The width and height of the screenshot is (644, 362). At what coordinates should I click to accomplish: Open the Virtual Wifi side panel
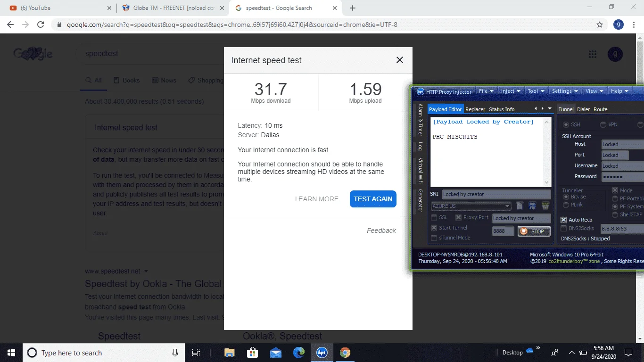coord(420,170)
